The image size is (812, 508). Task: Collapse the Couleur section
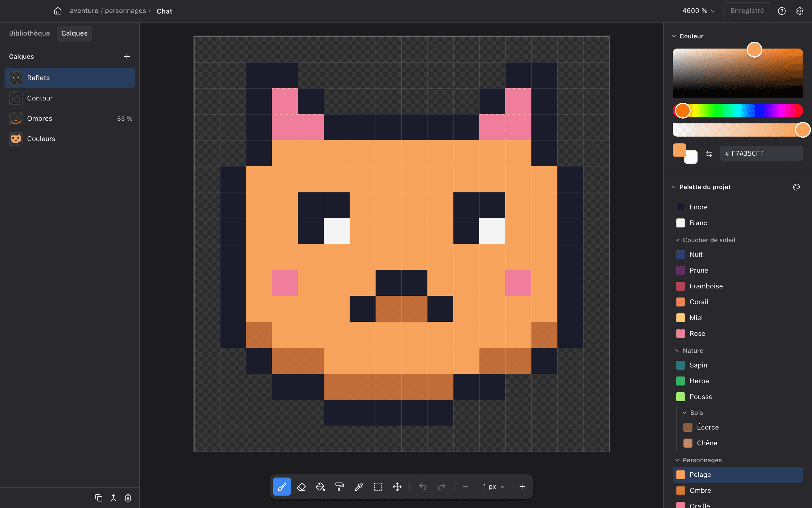674,36
